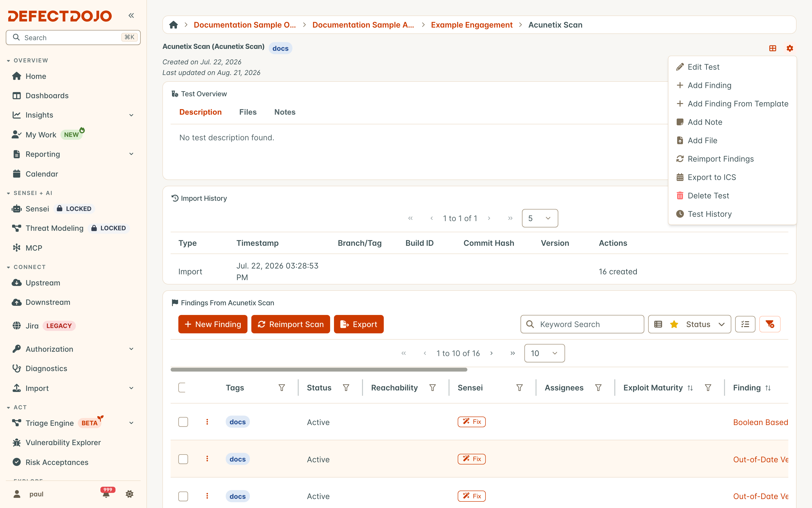Switch to the Files tab

point(248,112)
